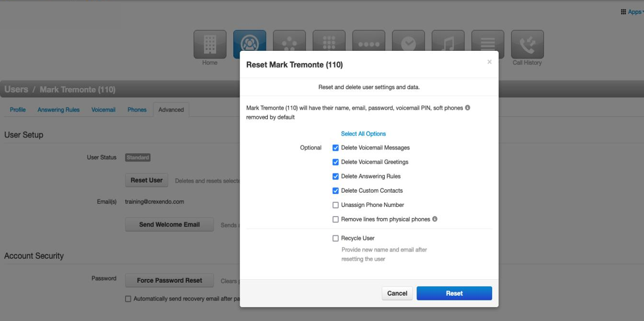Confirm with the blue Reset button
Image resolution: width=644 pixels, height=321 pixels.
point(454,293)
